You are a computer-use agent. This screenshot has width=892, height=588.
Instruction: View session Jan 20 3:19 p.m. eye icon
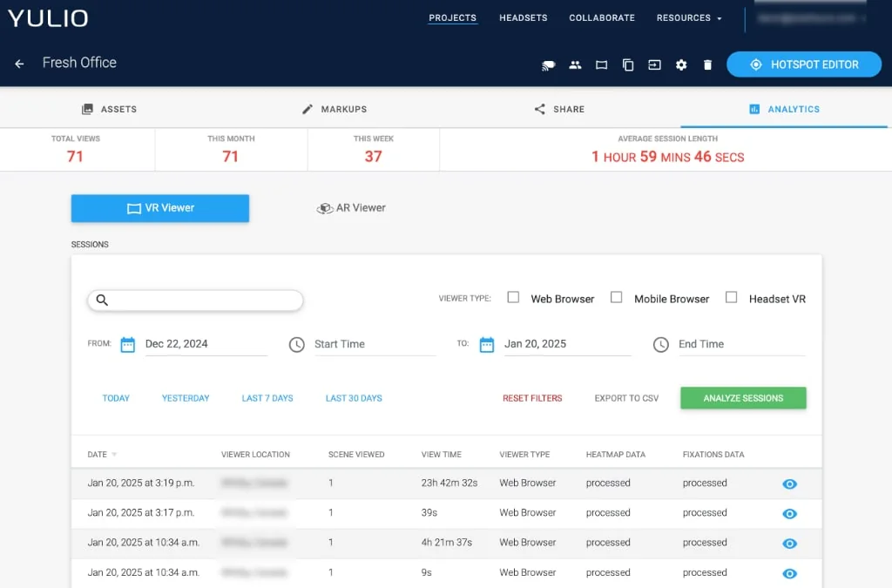click(x=789, y=484)
